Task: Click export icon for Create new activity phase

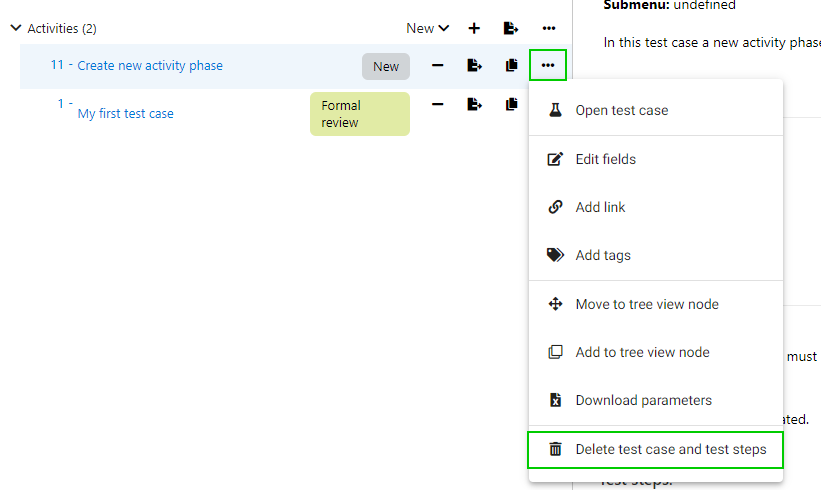Action: pos(474,66)
